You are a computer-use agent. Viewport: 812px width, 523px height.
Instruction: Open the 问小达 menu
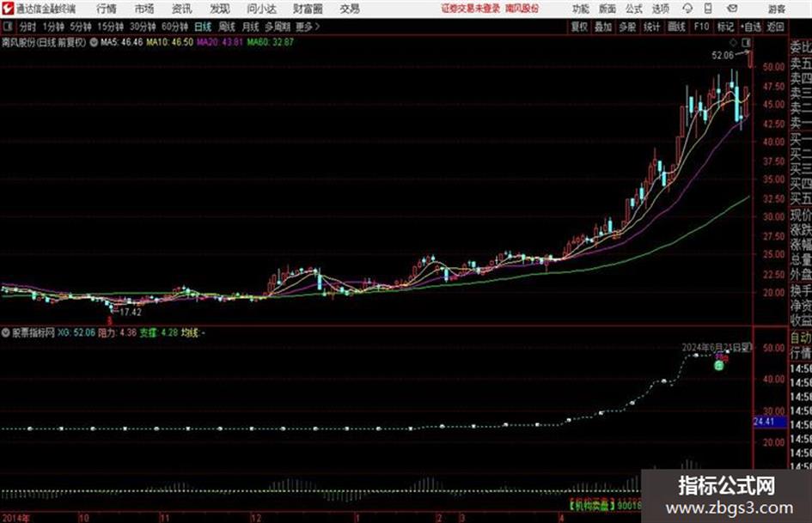(x=261, y=9)
